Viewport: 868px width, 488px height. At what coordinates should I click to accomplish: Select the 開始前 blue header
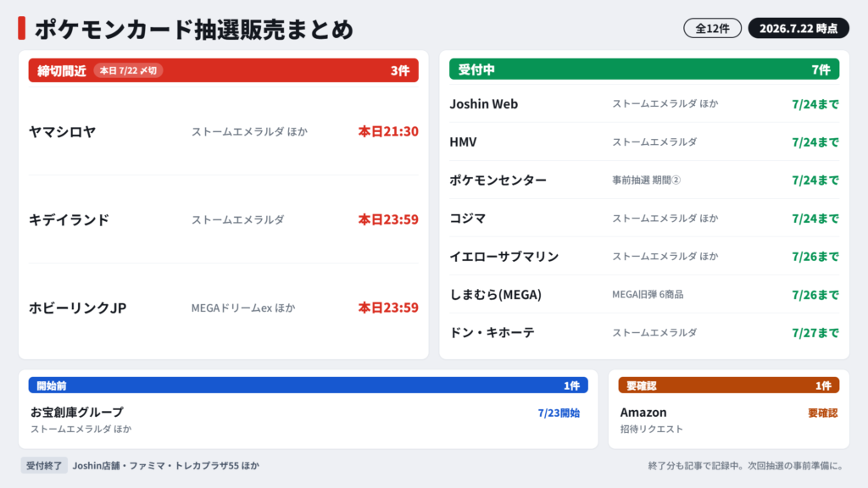tap(309, 385)
